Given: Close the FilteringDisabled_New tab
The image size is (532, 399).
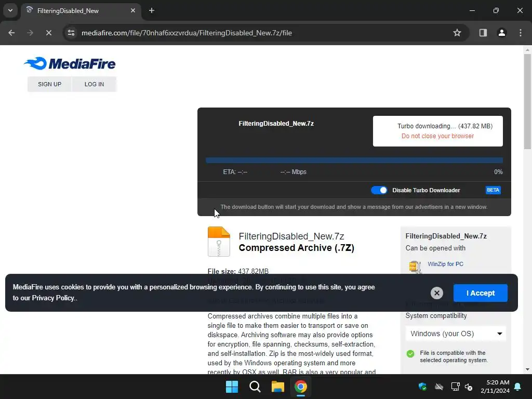Looking at the screenshot, I should 133,10.
